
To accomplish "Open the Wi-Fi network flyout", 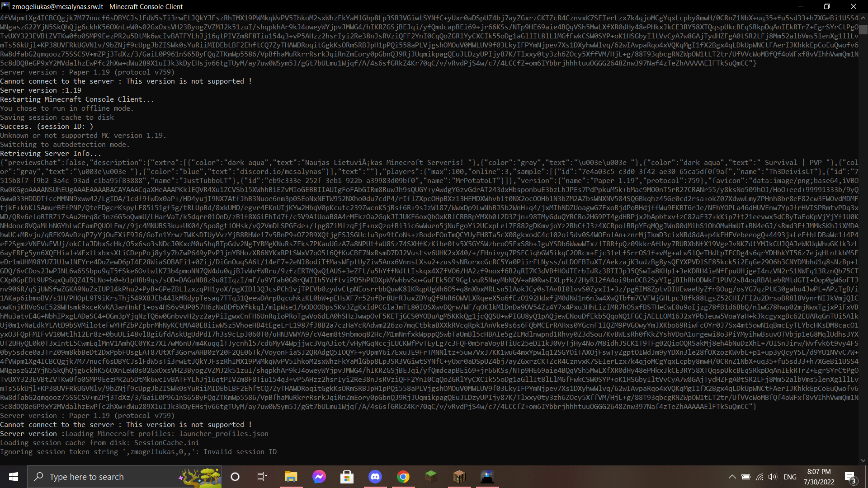I will click(759, 477).
